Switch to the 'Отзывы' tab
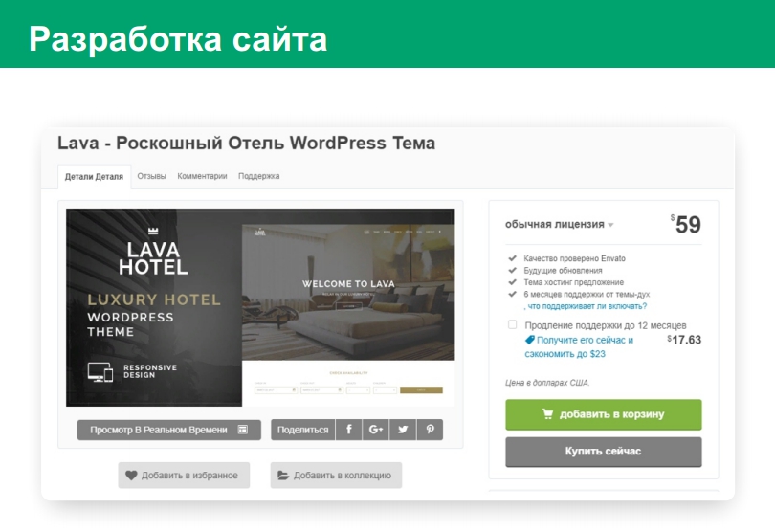Viewport: 775px width, 532px height. [151, 176]
